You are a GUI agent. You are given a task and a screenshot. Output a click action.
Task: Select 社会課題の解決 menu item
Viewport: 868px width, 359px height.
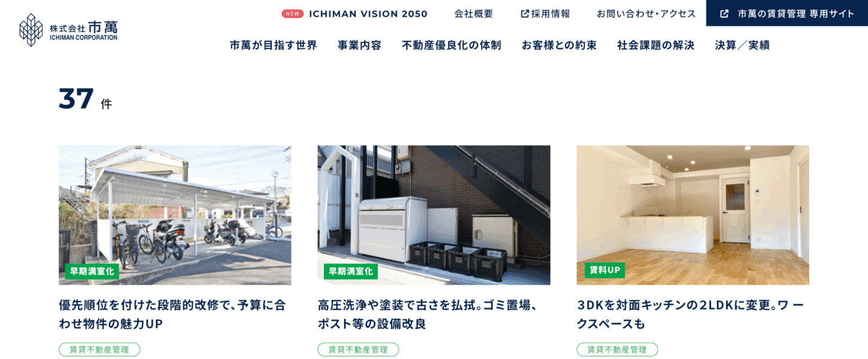pyautogui.click(x=655, y=45)
